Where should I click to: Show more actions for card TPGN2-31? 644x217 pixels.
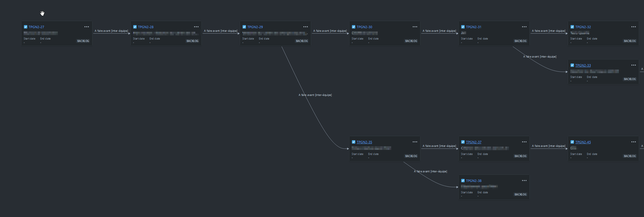click(524, 27)
